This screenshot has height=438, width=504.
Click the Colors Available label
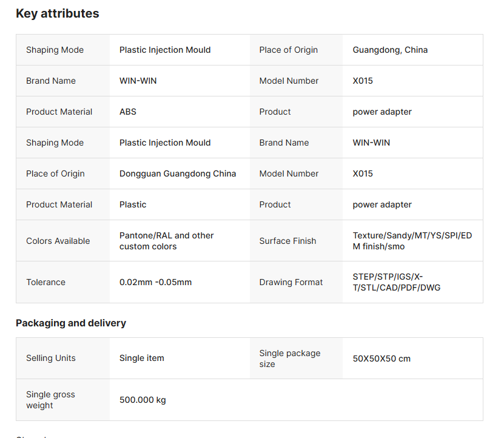[x=58, y=241]
